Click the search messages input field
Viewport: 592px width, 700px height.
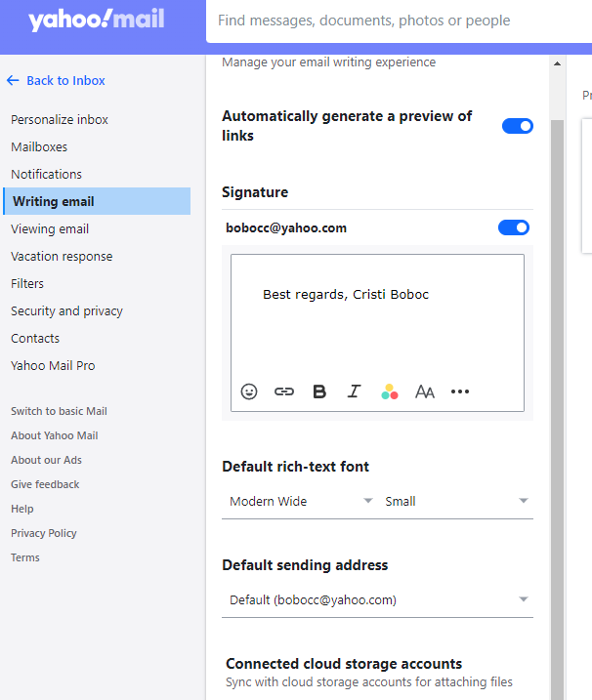pos(391,21)
